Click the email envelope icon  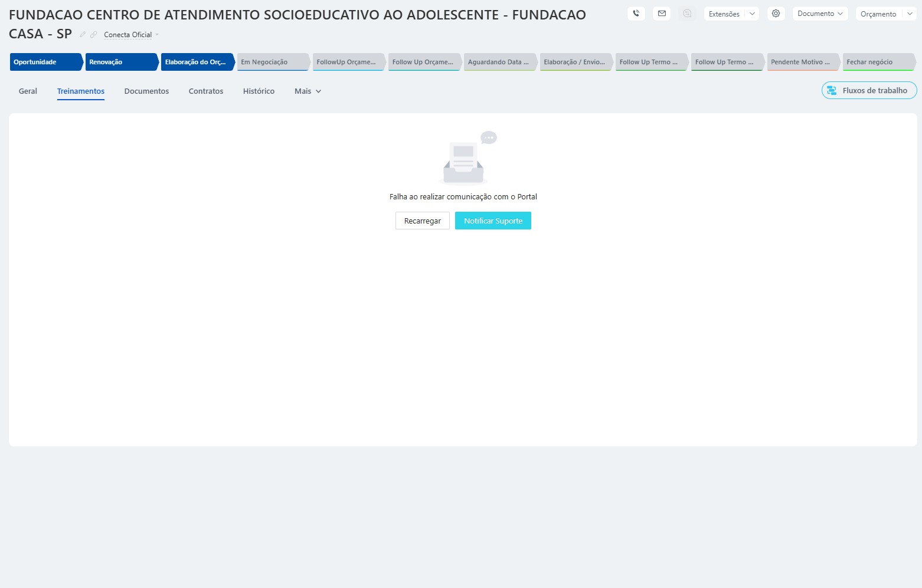pos(662,14)
